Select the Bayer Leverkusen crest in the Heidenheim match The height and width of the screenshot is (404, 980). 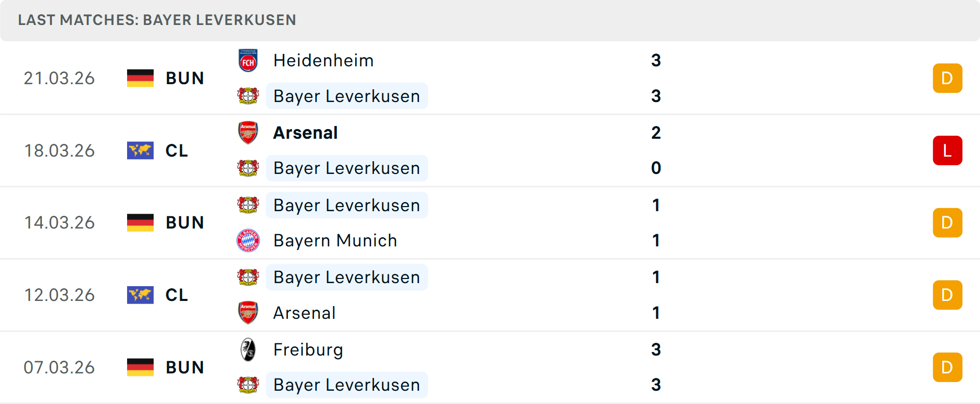point(248,96)
